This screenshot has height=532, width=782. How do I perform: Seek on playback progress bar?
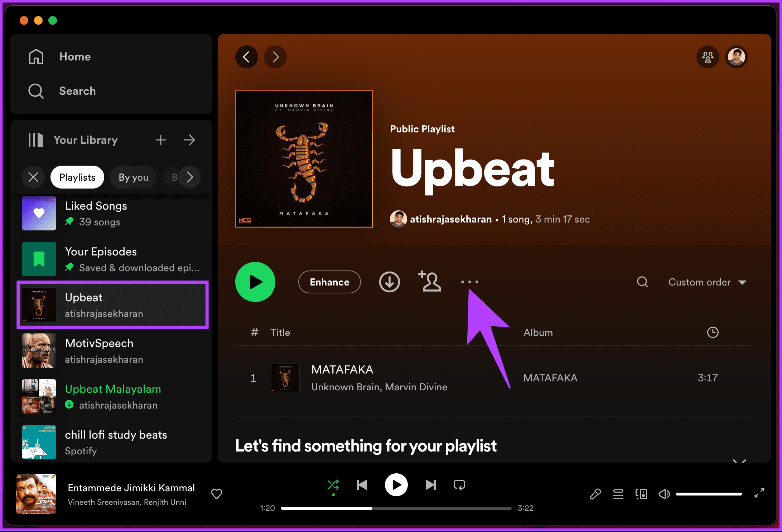click(396, 508)
